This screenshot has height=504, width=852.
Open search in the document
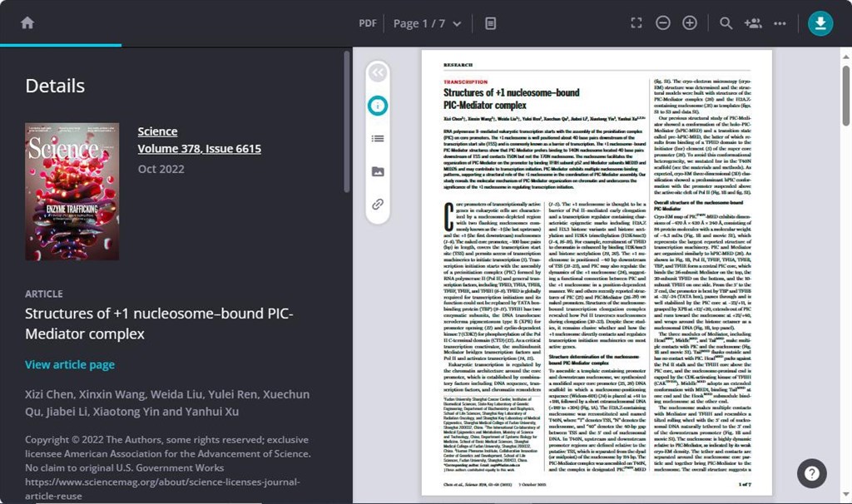coord(726,22)
